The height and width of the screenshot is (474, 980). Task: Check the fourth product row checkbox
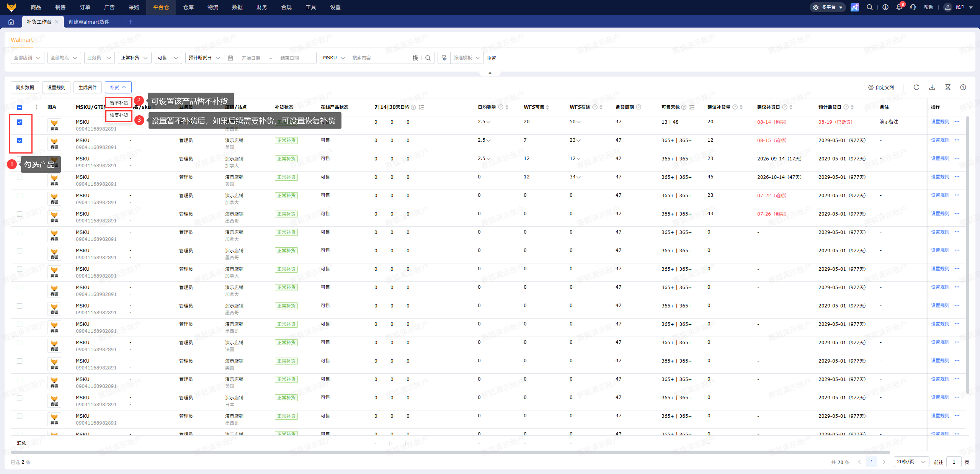pos(20,177)
